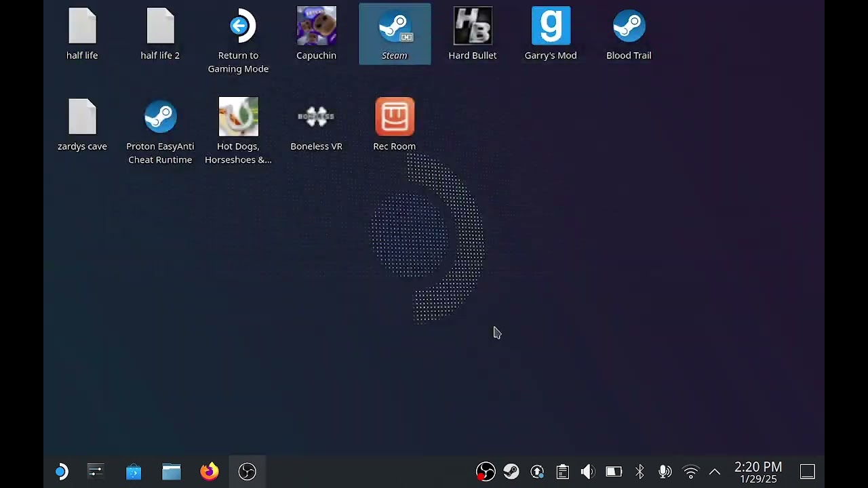Select the highlighted Steam desktop icon
The image size is (868, 488).
coord(395,34)
